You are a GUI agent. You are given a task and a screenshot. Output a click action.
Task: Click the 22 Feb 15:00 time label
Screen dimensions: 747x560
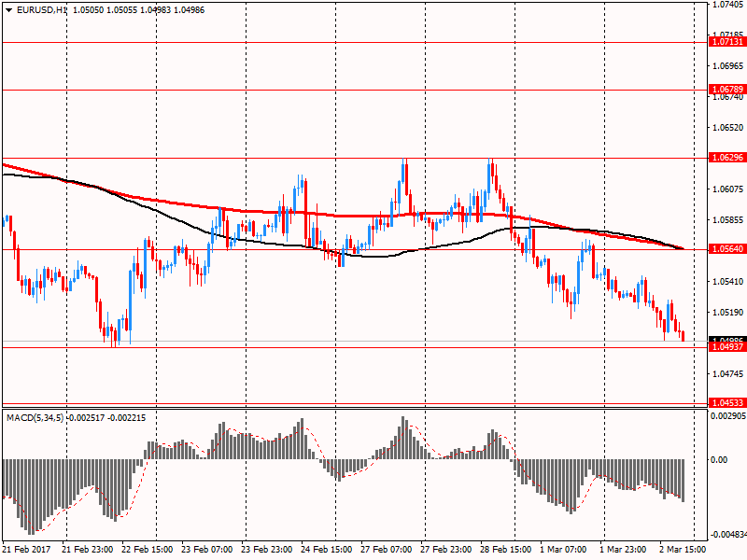click(148, 550)
